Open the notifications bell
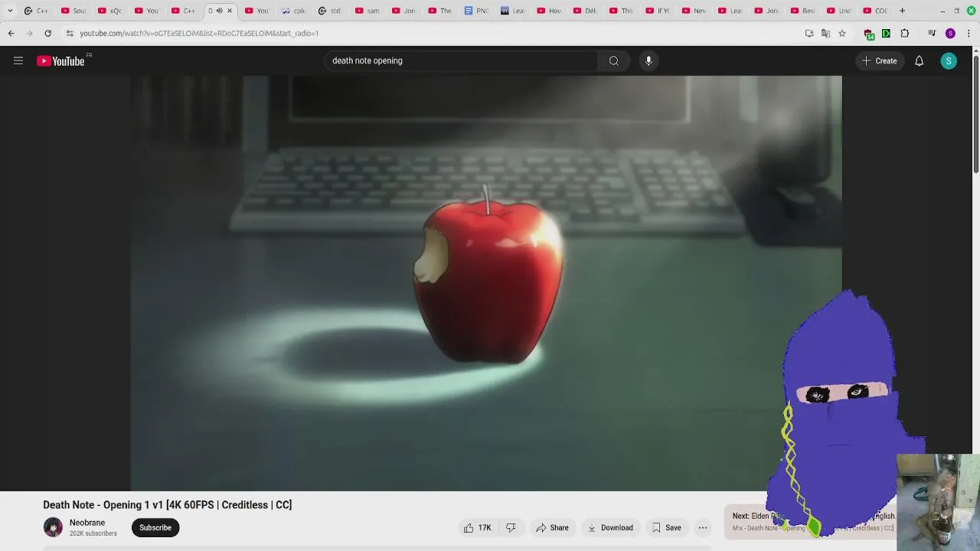This screenshot has height=551, width=980. [x=919, y=61]
